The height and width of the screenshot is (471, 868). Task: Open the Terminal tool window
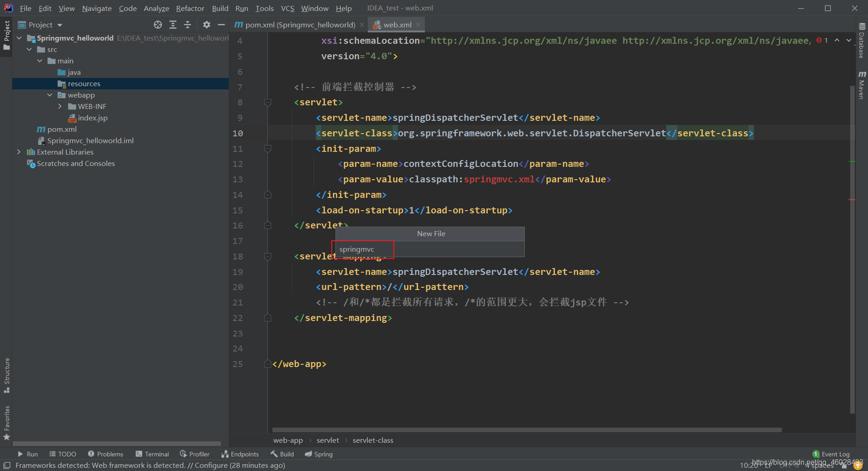[152, 454]
